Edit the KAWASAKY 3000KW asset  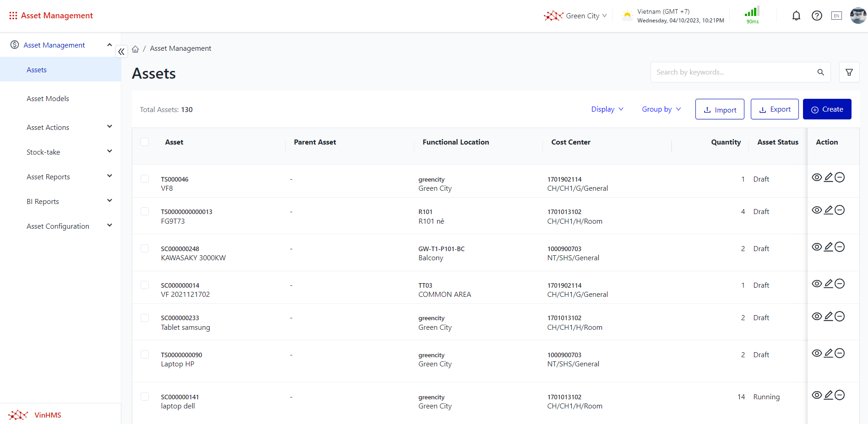click(828, 247)
